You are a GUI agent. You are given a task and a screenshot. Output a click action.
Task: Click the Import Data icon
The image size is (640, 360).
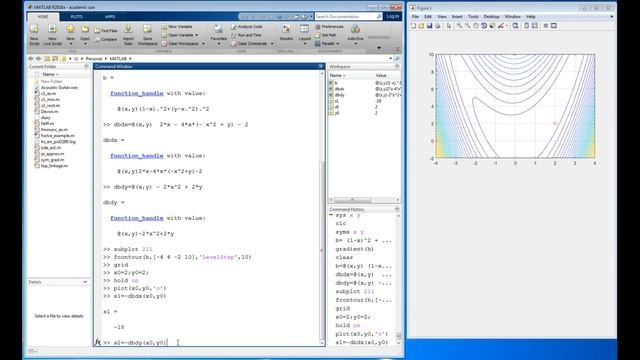tap(128, 34)
